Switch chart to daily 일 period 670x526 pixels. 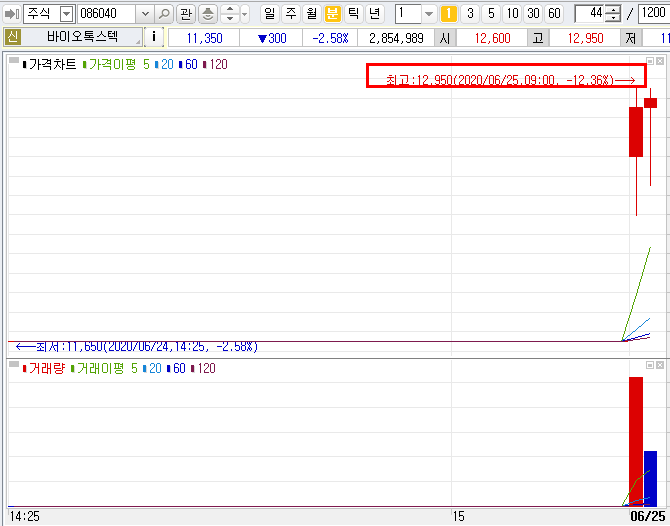(270, 14)
